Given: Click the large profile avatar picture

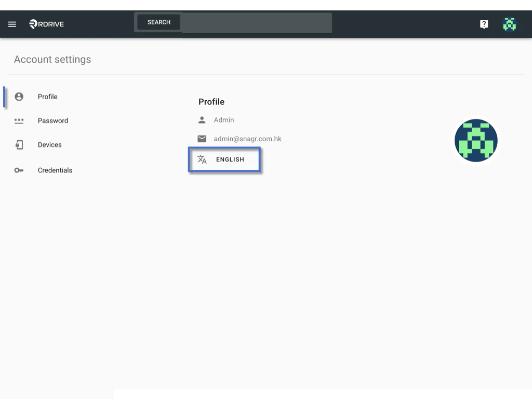Looking at the screenshot, I should (x=476, y=140).
